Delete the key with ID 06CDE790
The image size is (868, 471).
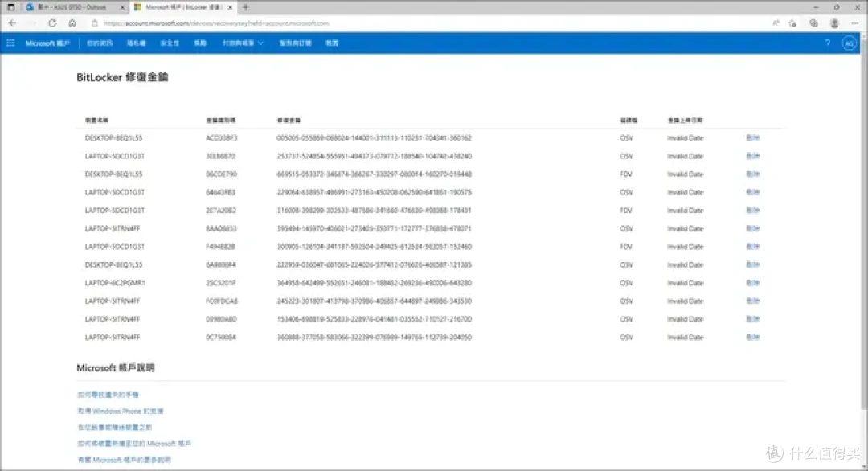pyautogui.click(x=753, y=174)
